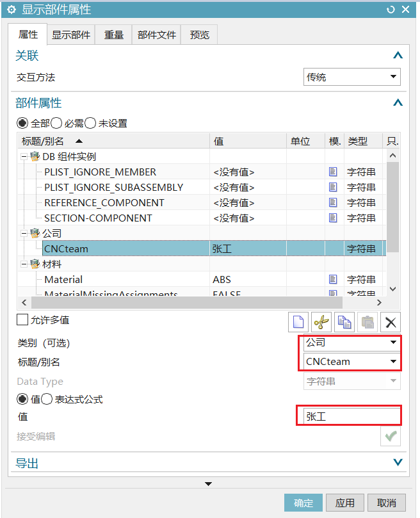Select the 必需 radio button
Viewport: 420px width, 518px height.
pyautogui.click(x=56, y=123)
